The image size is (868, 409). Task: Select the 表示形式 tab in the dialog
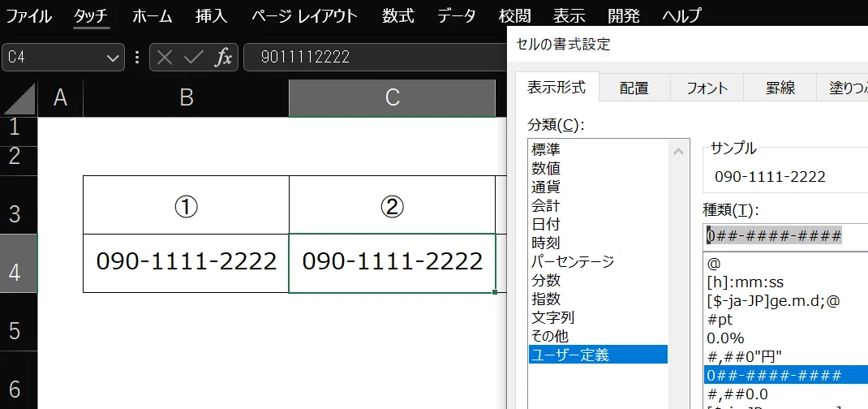(x=556, y=87)
